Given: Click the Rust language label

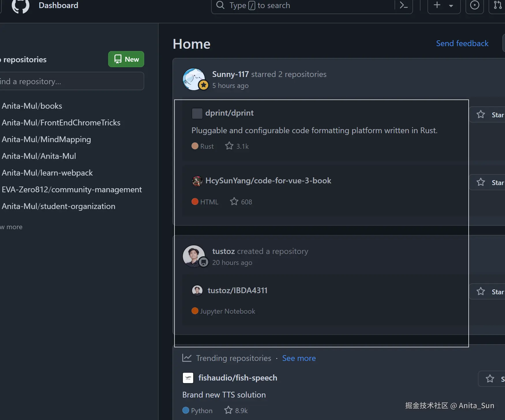Looking at the screenshot, I should [x=203, y=146].
